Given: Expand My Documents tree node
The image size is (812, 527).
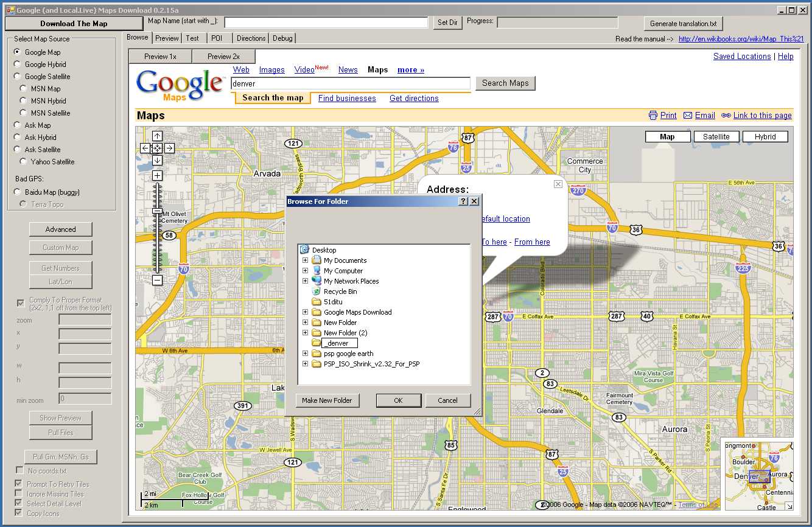Looking at the screenshot, I should click(305, 260).
